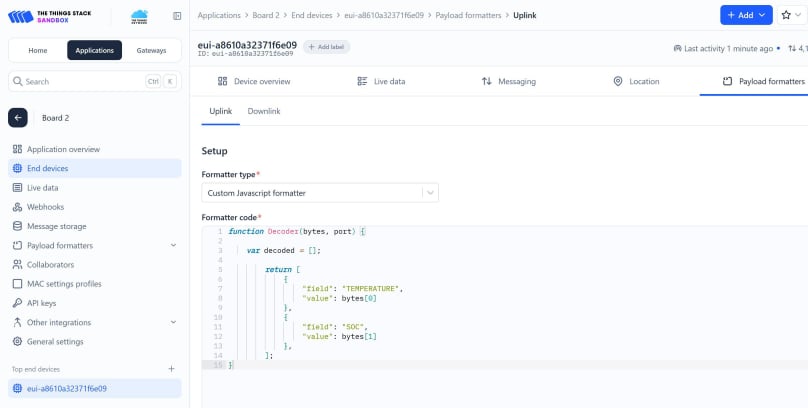Open API keys in the sidebar

pyautogui.click(x=95, y=303)
